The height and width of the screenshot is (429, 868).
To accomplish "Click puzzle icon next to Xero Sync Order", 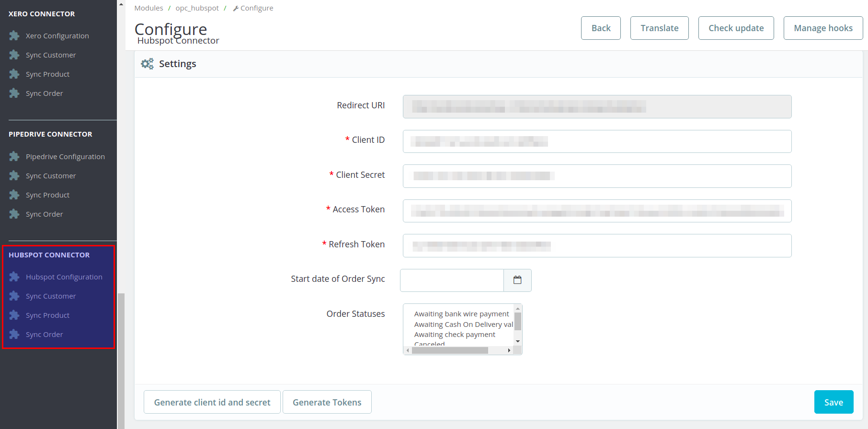I will 14,93.
